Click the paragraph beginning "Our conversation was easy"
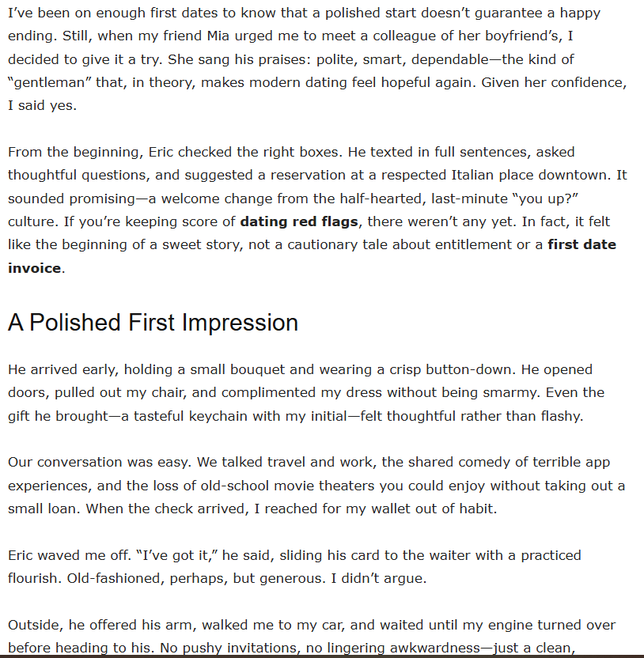The height and width of the screenshot is (658, 644). [316, 485]
